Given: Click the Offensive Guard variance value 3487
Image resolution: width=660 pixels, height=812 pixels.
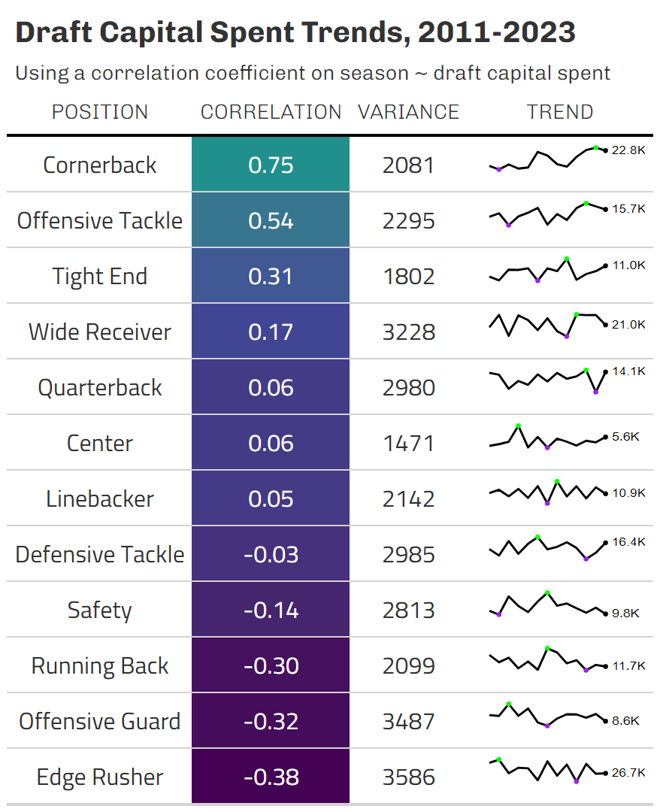Looking at the screenshot, I should pos(408,721).
